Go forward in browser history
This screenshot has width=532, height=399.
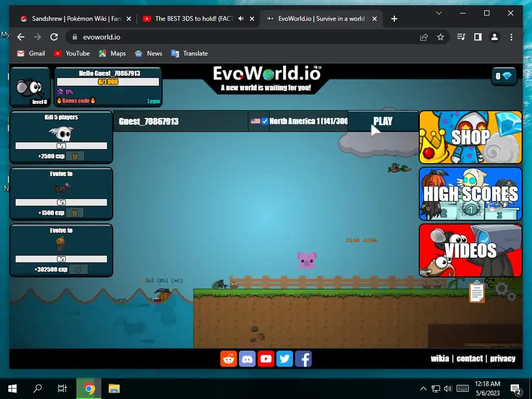tap(37, 37)
